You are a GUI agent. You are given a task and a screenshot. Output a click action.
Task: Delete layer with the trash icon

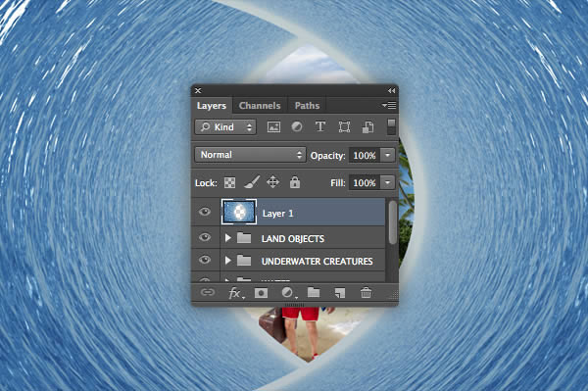coord(366,292)
